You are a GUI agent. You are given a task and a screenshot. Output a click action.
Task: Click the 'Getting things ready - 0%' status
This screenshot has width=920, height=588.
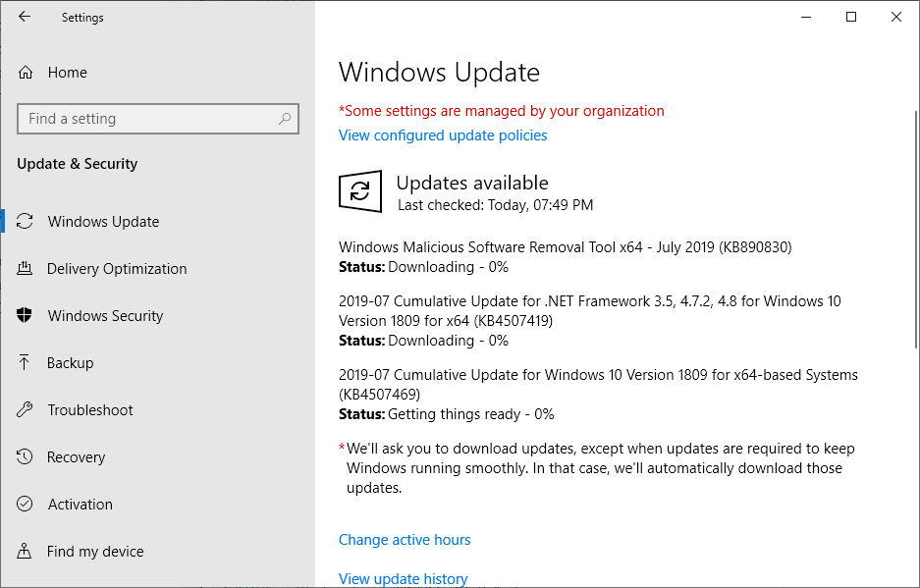(471, 414)
